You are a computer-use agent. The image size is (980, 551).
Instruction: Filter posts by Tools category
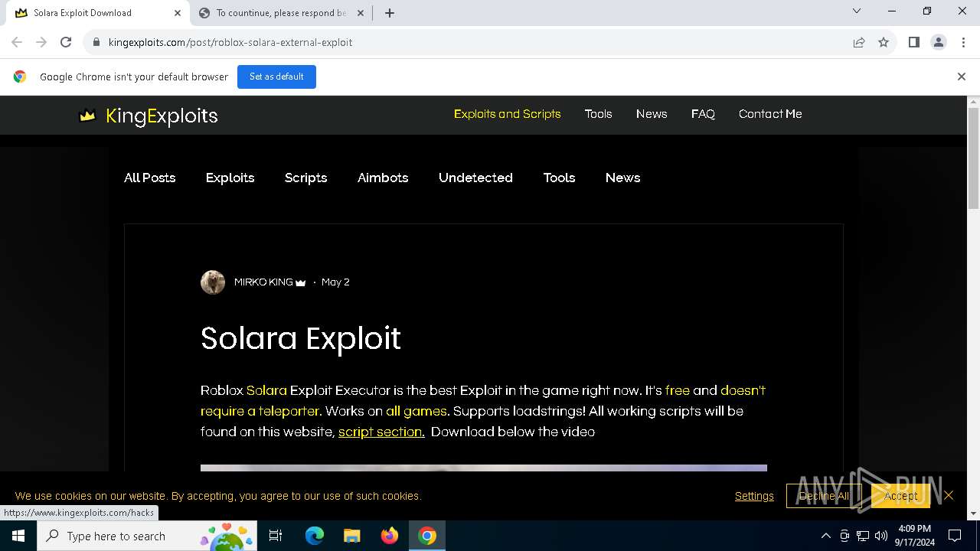pos(559,178)
